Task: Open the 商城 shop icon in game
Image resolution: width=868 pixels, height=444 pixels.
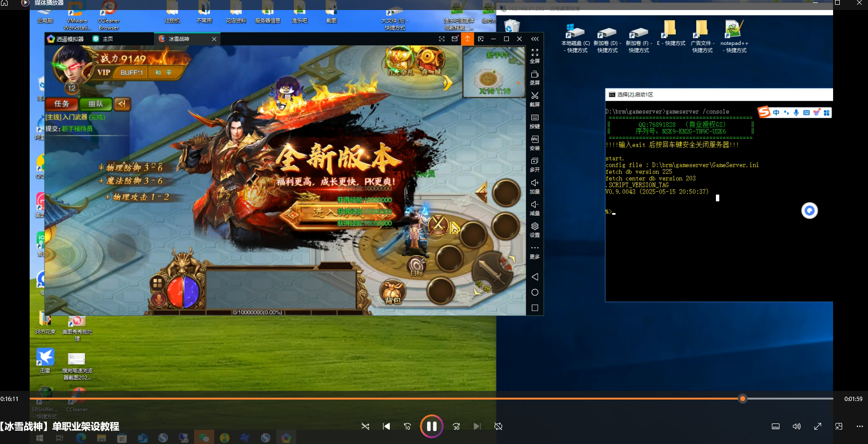Action: [x=430, y=61]
